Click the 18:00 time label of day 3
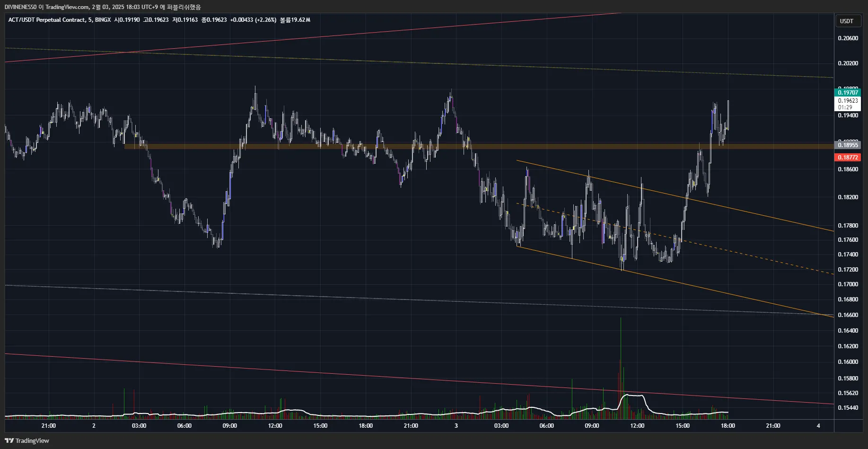The image size is (868, 449). point(728,426)
